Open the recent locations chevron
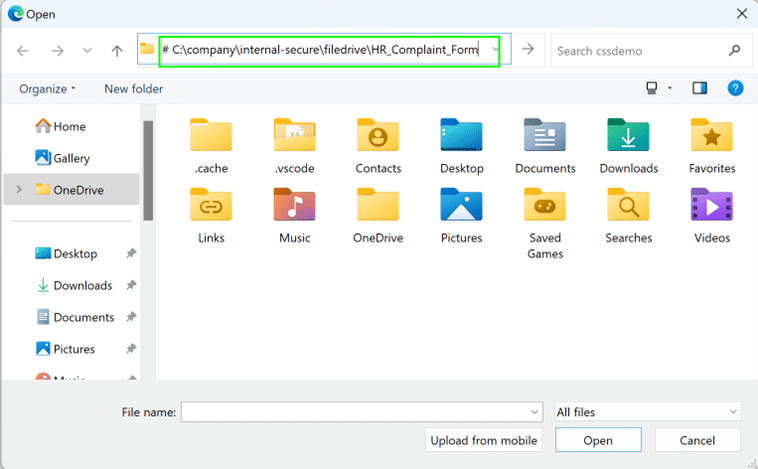 pos(87,50)
